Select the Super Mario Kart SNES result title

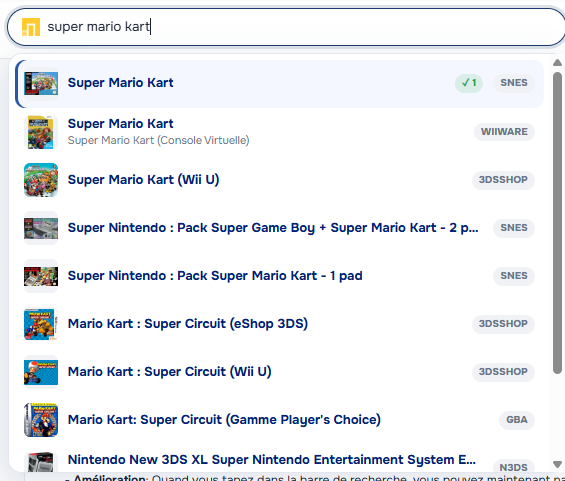[120, 83]
